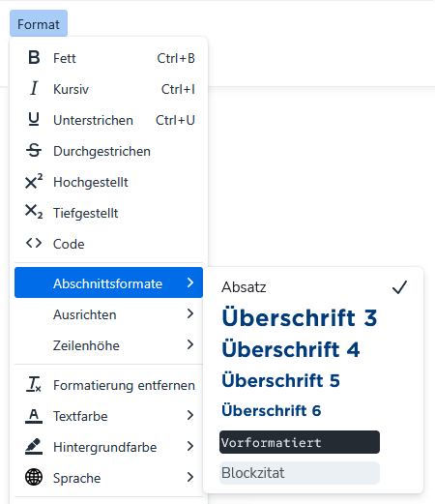
Task: Click the strikethrough S icon
Action: 34,150
